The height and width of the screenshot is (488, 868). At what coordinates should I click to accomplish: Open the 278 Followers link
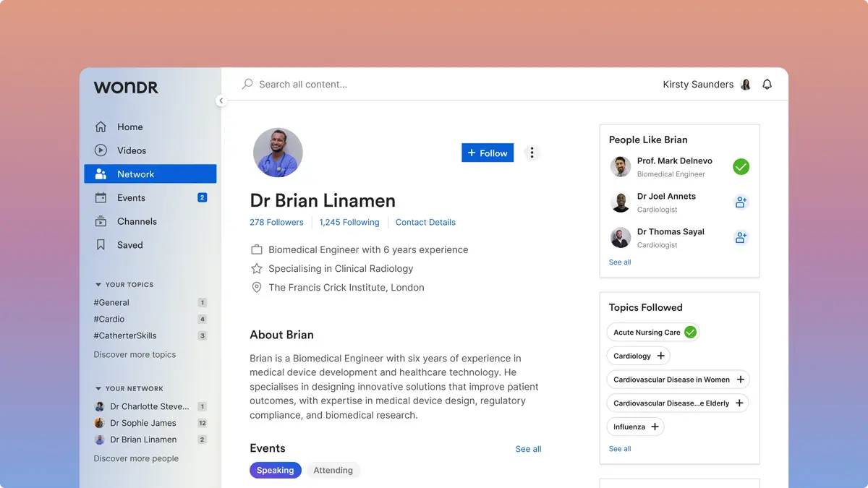276,222
